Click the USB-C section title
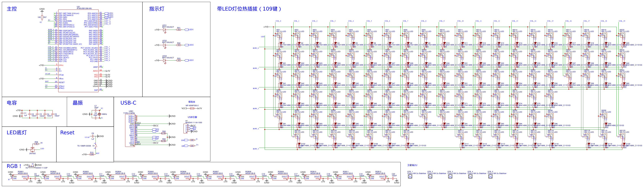This screenshot has height=188, width=644. [128, 103]
